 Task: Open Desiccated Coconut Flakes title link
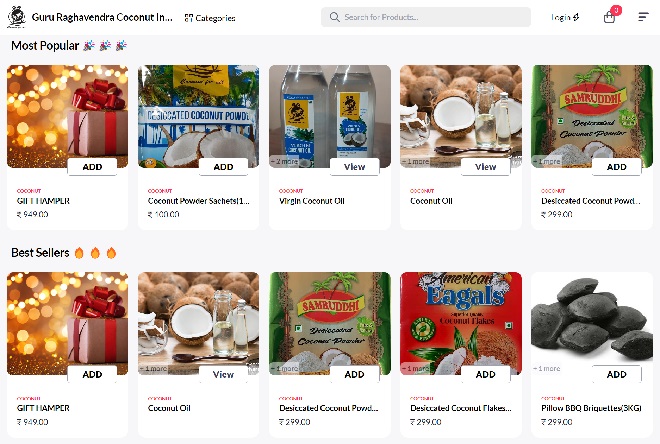(x=459, y=408)
